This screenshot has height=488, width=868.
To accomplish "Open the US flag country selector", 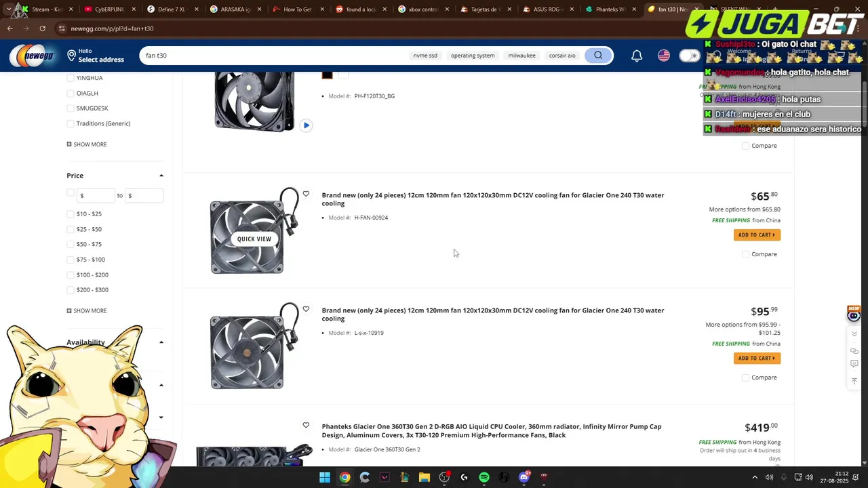I will [664, 56].
